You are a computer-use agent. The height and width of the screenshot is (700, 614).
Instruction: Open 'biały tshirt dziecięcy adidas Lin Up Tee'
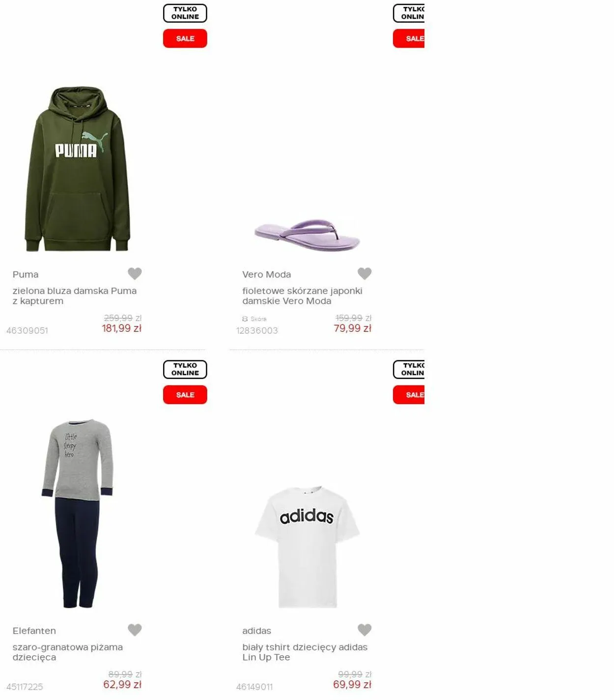305,652
